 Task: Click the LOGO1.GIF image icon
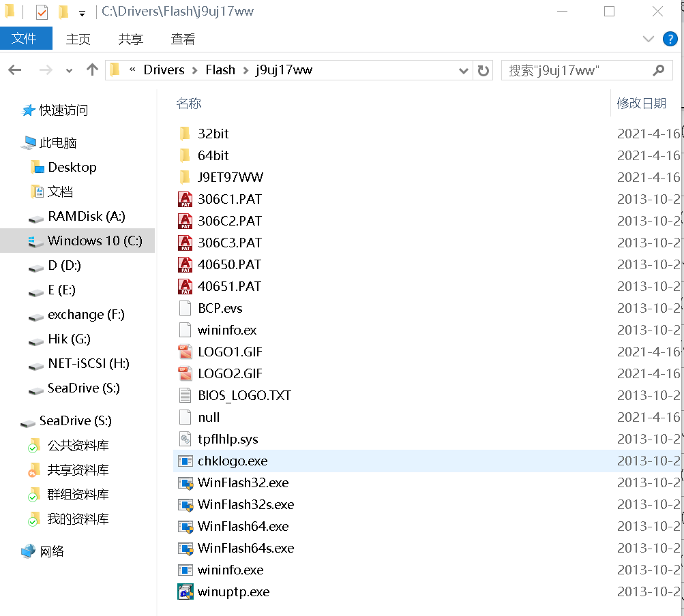pos(185,352)
